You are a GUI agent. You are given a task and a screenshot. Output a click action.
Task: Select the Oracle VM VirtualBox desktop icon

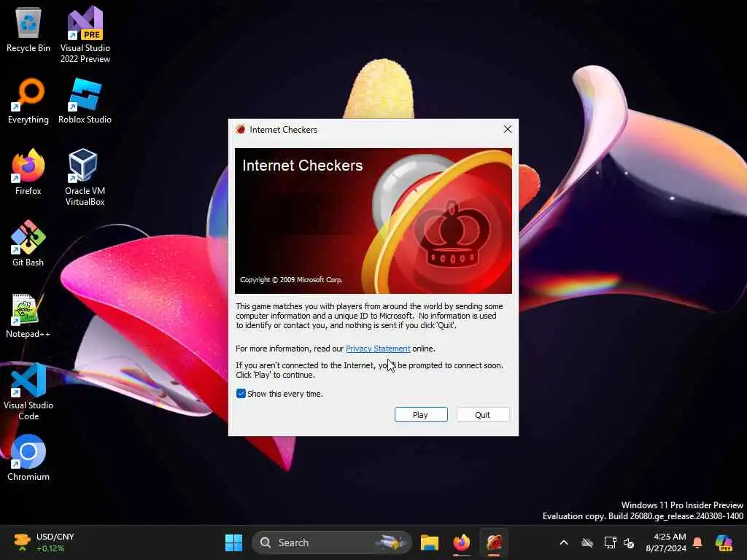85,177
